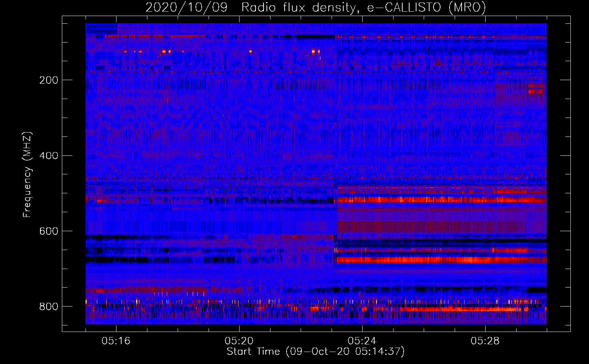Click the 400 frequency tick label
The image size is (589, 364).
pos(49,156)
